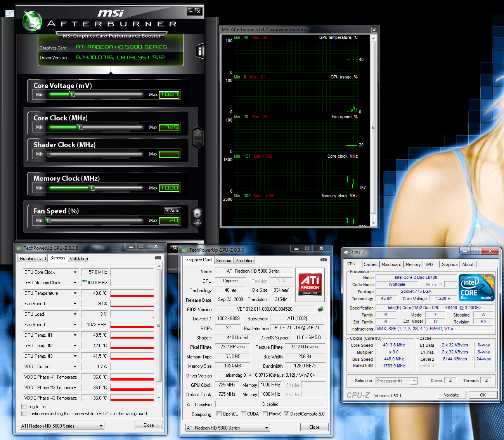Click the Link clocks hexagon icon

pyautogui.click(x=197, y=137)
